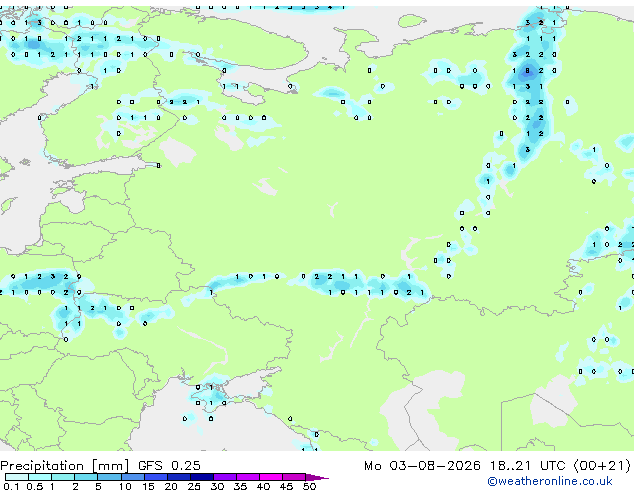Pick the 25–30 mm dark navy swatch
Screen dimensions: 634x490
click(202, 477)
